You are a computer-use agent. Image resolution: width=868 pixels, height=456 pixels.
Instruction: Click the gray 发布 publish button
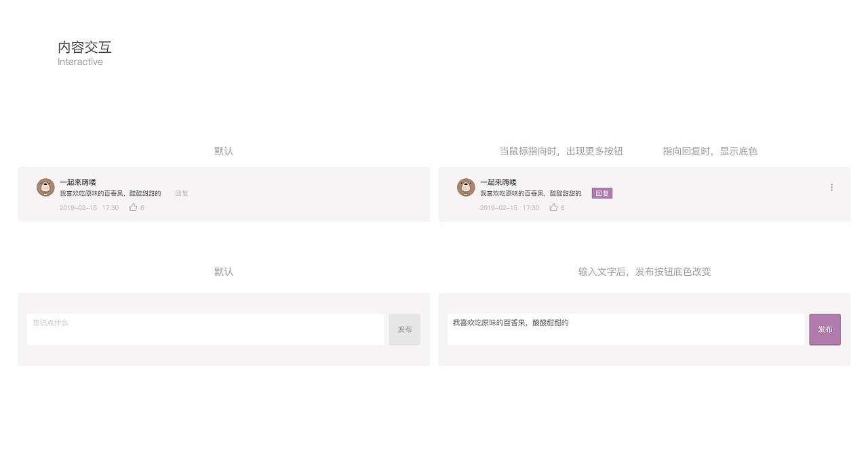(x=404, y=329)
